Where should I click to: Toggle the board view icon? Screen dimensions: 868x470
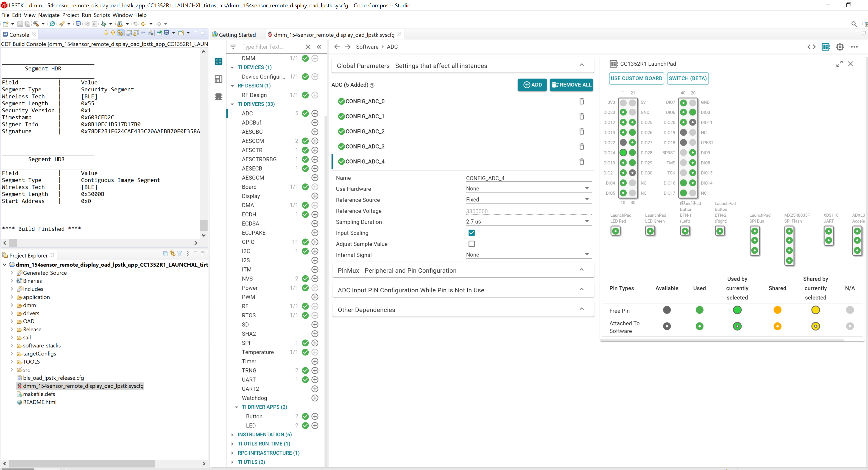tap(826, 47)
